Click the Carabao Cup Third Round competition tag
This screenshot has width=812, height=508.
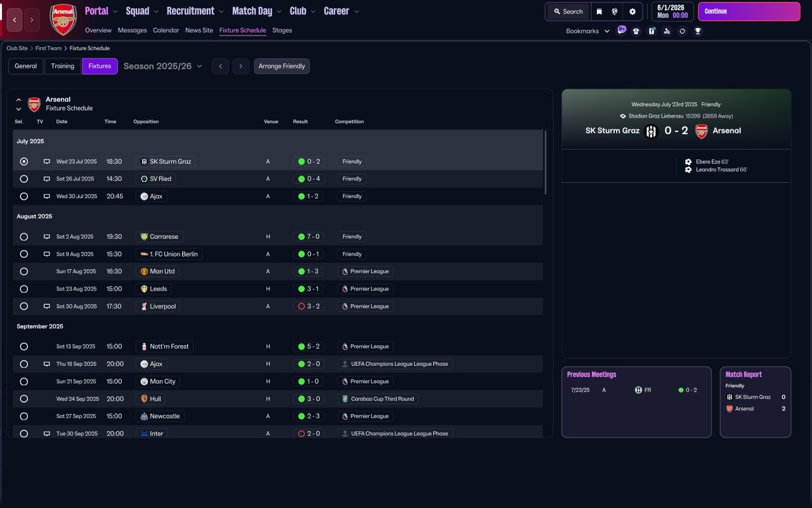(378, 399)
